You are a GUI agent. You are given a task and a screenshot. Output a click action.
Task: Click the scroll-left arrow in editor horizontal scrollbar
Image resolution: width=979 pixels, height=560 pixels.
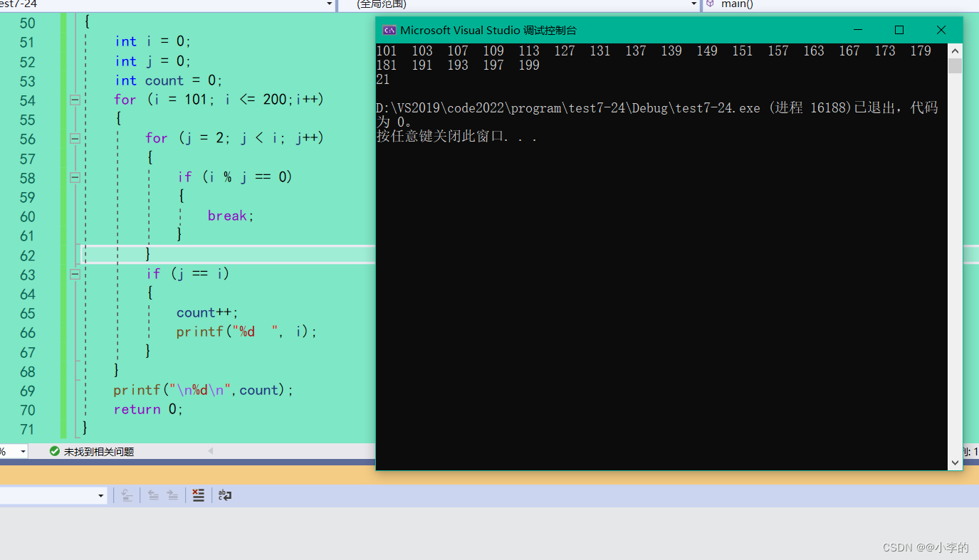pos(211,451)
